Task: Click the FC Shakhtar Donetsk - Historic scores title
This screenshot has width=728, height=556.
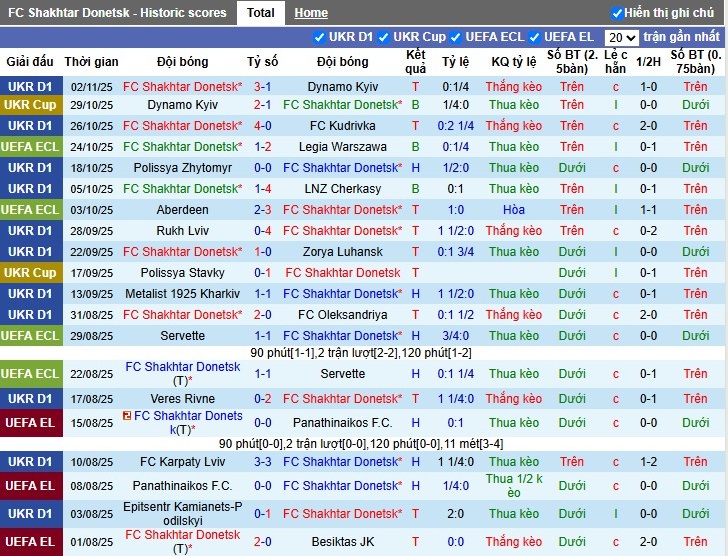Action: 117,13
